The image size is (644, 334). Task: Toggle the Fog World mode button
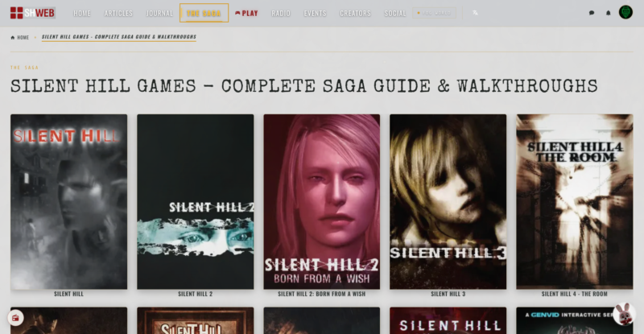click(434, 13)
